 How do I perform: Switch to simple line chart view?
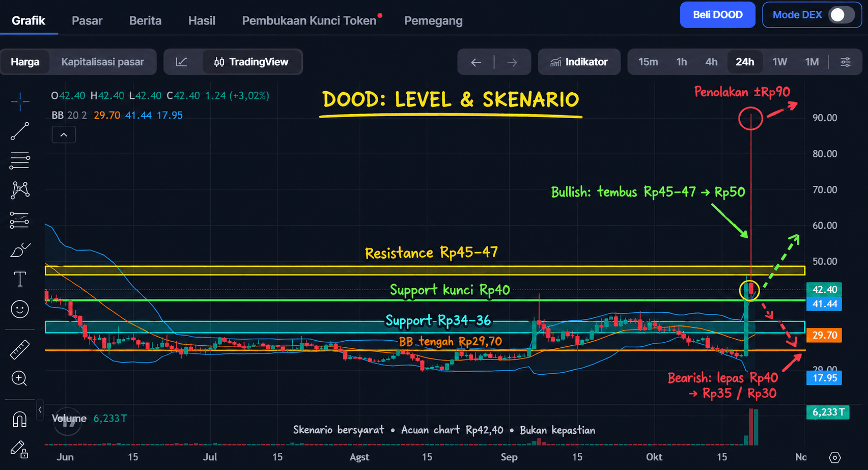182,62
